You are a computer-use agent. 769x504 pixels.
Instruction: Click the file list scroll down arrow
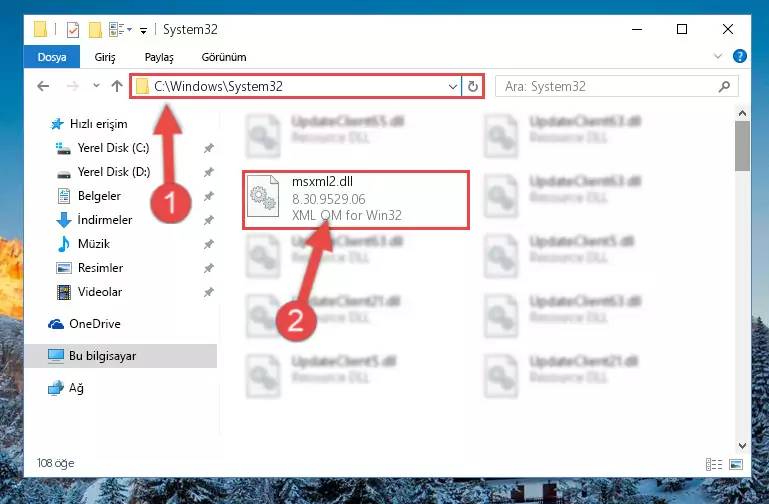pos(743,446)
